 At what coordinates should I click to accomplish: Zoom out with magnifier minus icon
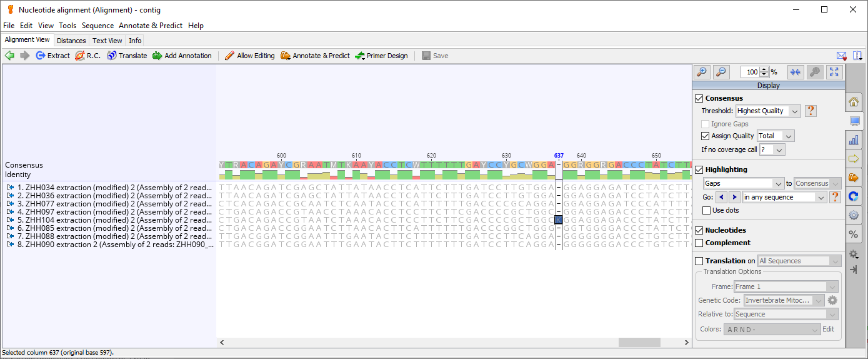[x=721, y=72]
